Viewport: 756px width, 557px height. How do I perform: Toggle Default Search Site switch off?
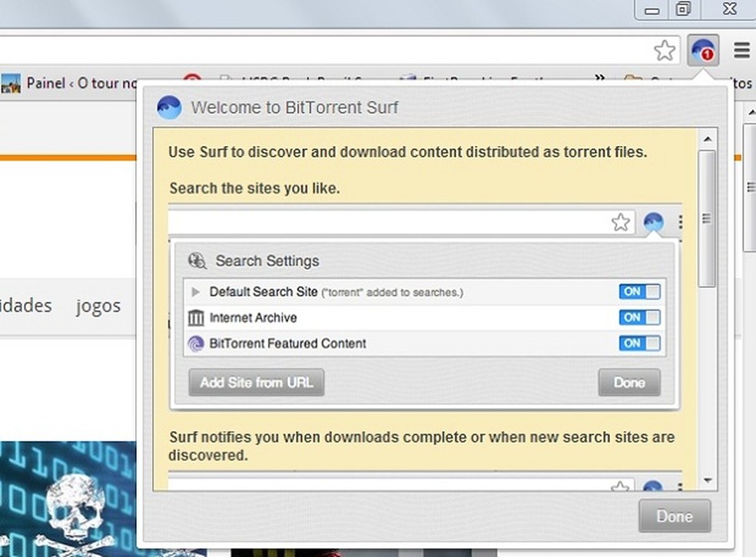[639, 292]
